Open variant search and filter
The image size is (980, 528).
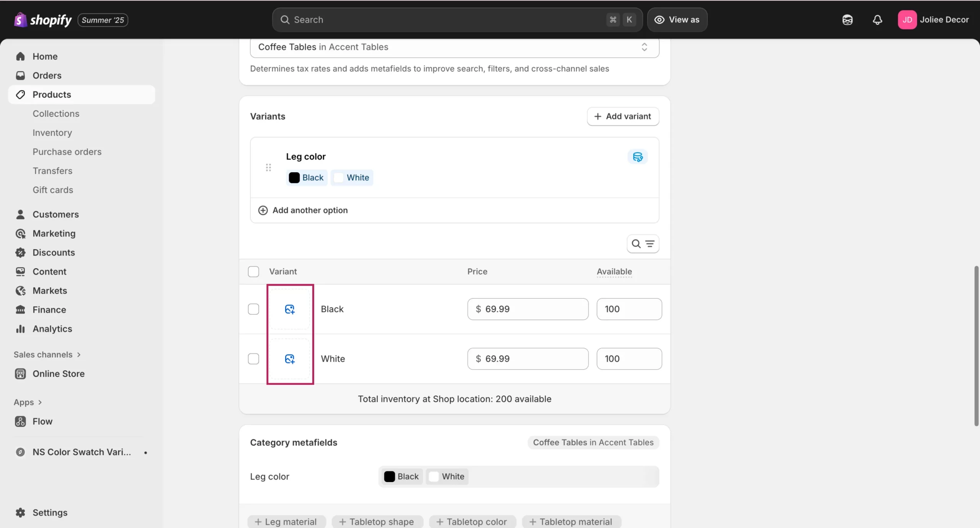point(643,244)
